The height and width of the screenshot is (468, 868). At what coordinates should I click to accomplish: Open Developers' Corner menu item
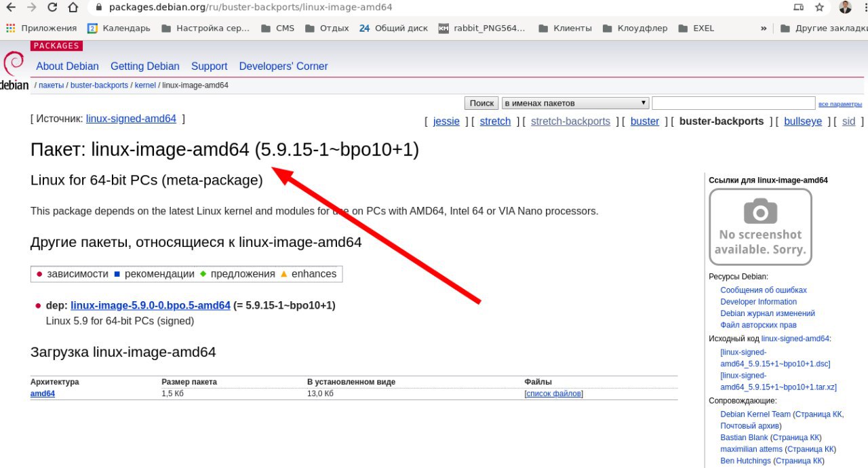point(283,66)
